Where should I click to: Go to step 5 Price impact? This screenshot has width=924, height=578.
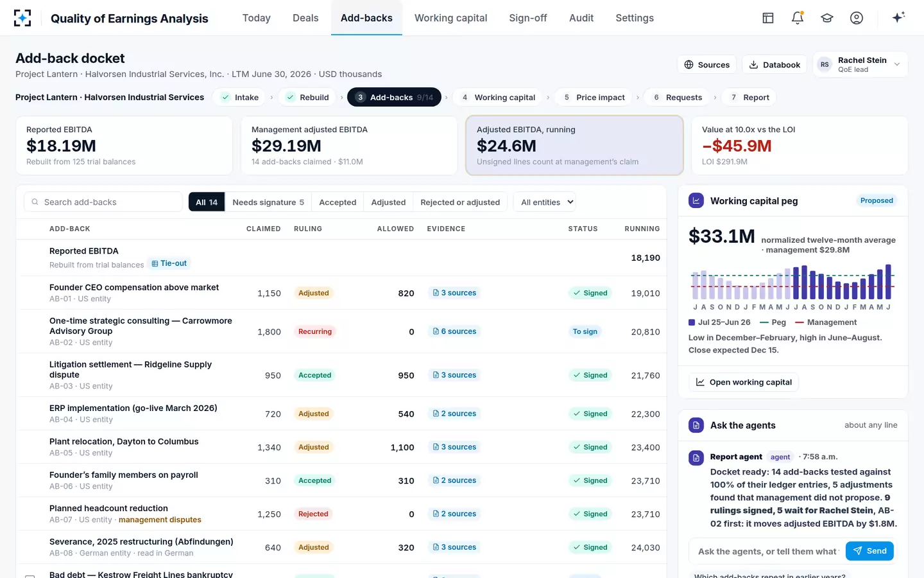pos(594,97)
